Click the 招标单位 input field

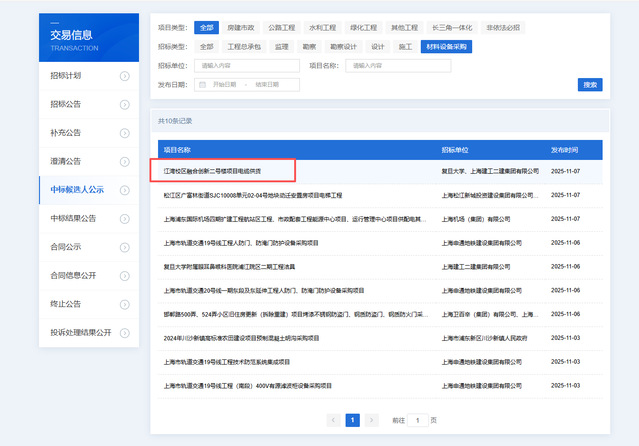(x=247, y=66)
